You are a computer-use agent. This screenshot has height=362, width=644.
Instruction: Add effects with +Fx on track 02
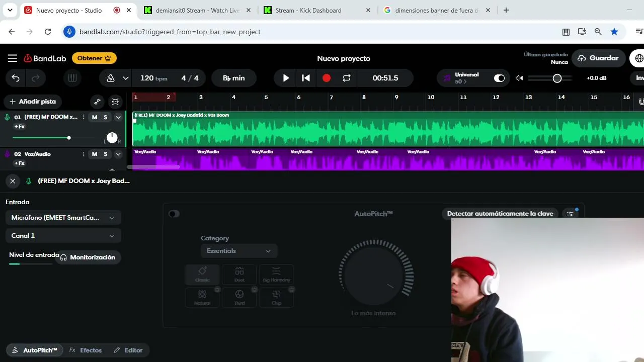point(19,163)
